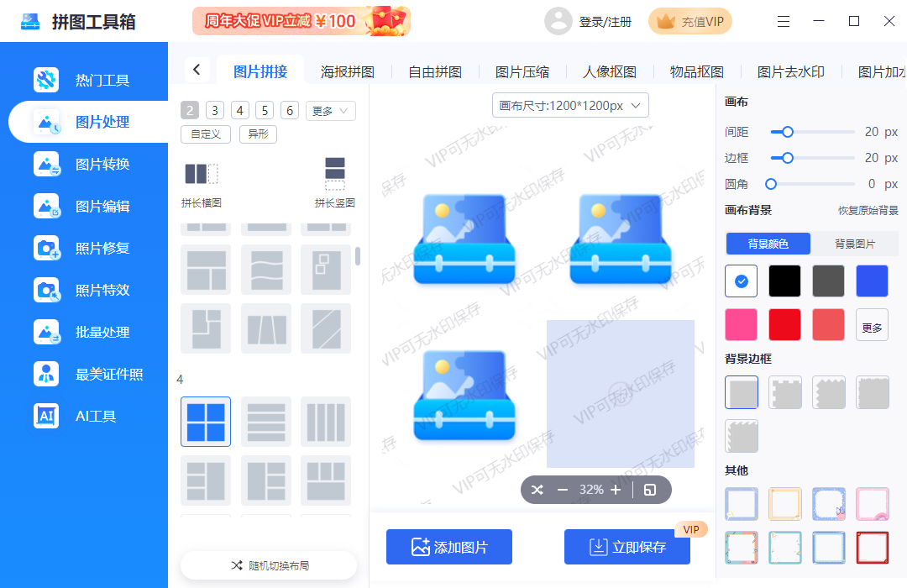Switch to the 背景图片 background option
907x588 pixels.
[x=855, y=244]
